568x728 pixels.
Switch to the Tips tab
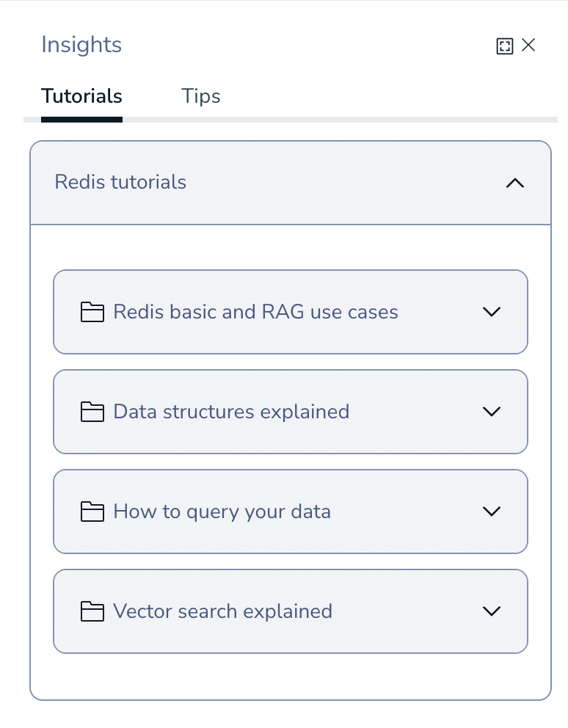[201, 96]
